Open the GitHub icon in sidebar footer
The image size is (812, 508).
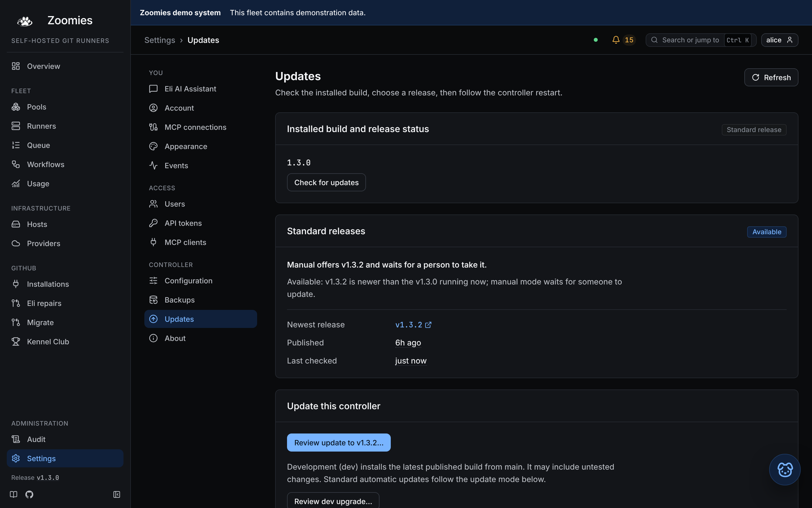(29, 494)
